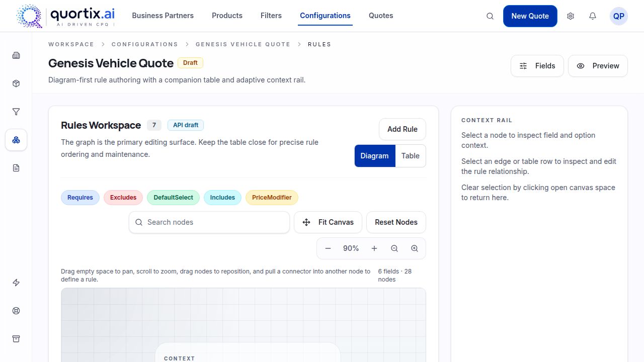Focus the Search nodes input

point(209,222)
